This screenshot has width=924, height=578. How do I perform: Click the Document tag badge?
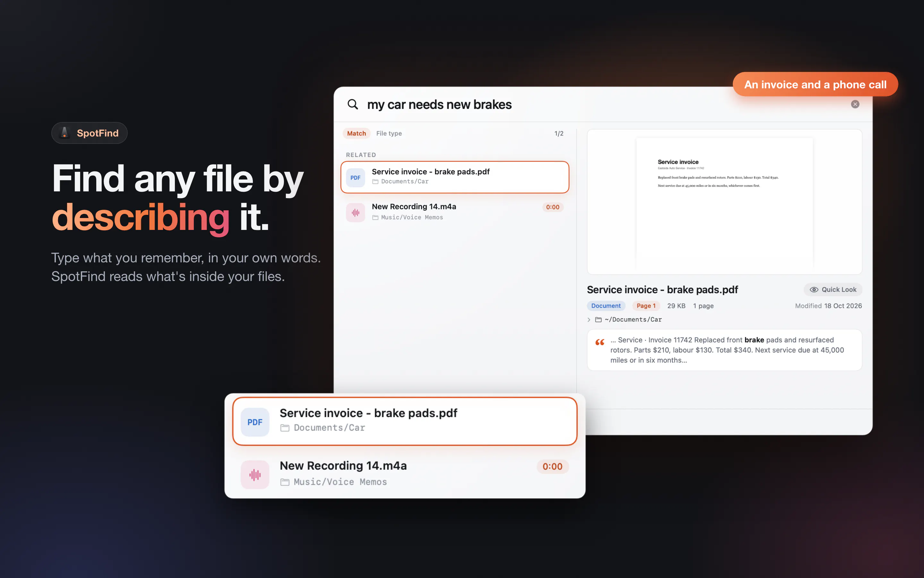point(606,305)
